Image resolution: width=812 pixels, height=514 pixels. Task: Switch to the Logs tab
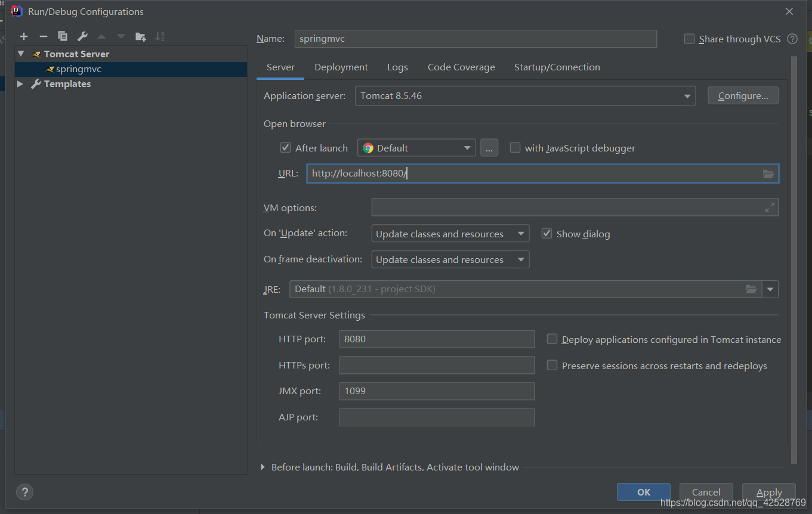(397, 67)
